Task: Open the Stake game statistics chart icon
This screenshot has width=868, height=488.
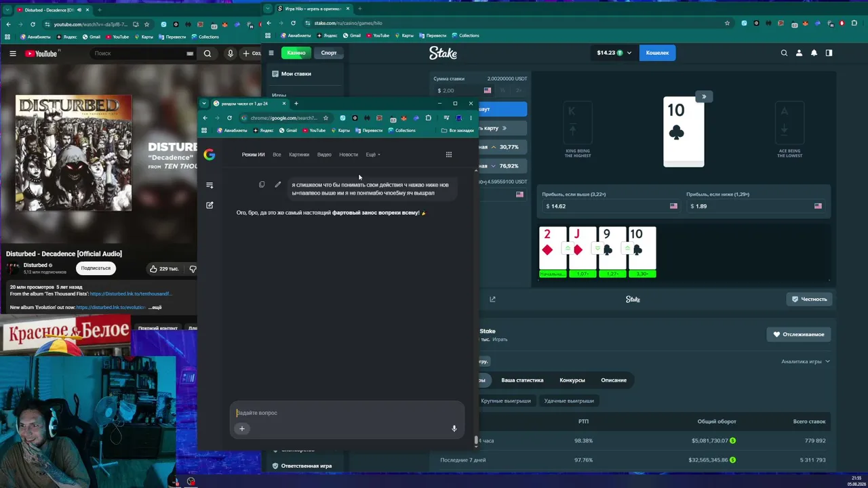Action: (x=492, y=299)
